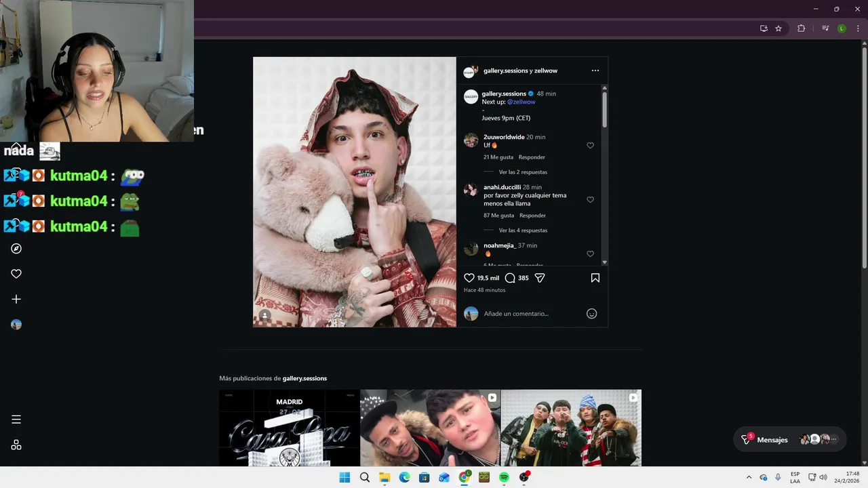
Task: Open anahi.duccilli commenter profile
Action: tap(502, 187)
